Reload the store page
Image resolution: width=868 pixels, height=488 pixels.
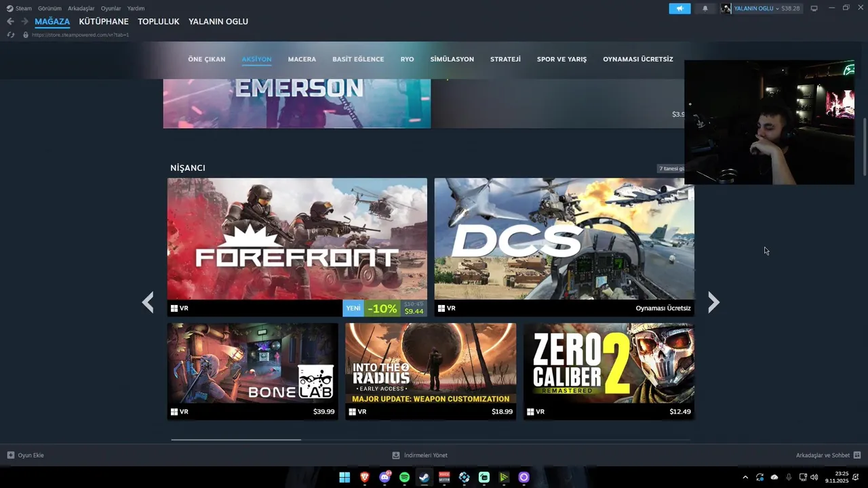[x=11, y=35]
